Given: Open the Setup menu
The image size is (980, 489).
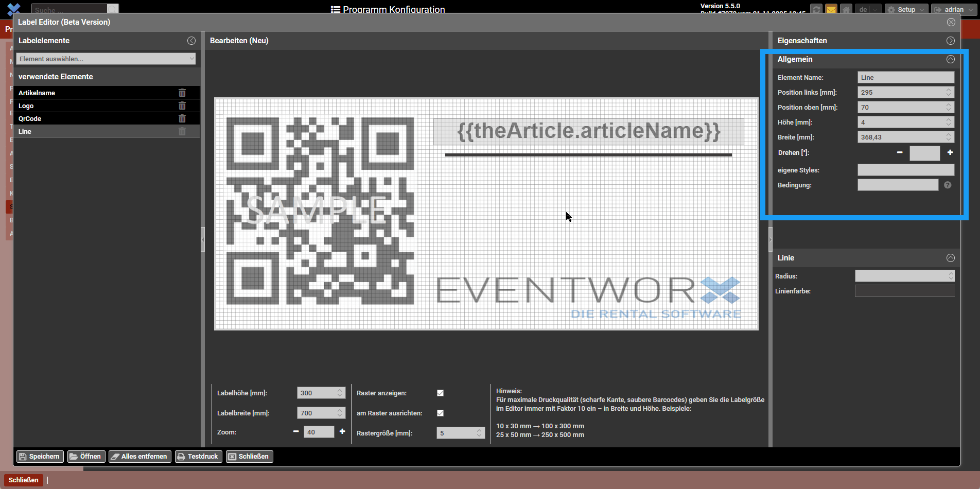Looking at the screenshot, I should coord(906,9).
